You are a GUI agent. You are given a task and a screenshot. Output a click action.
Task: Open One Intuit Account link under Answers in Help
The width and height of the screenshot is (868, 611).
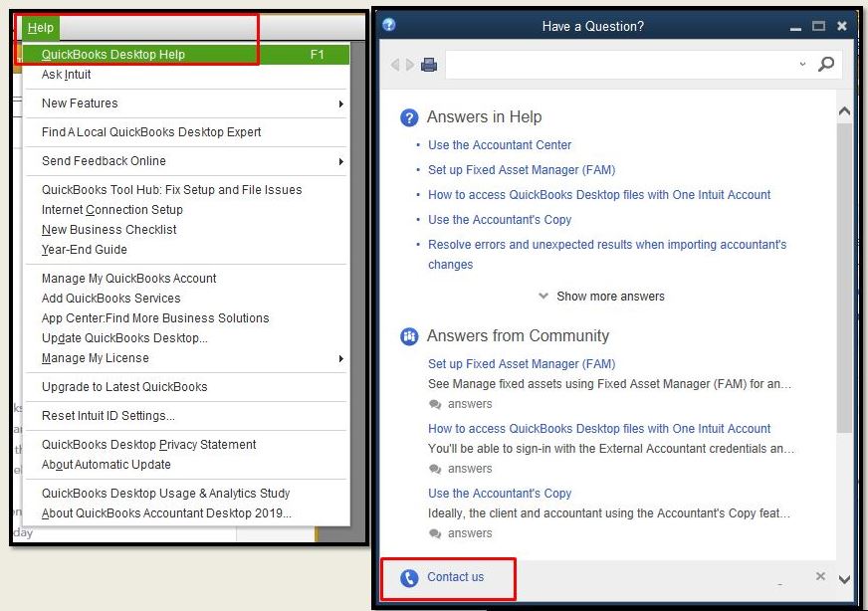[599, 195]
